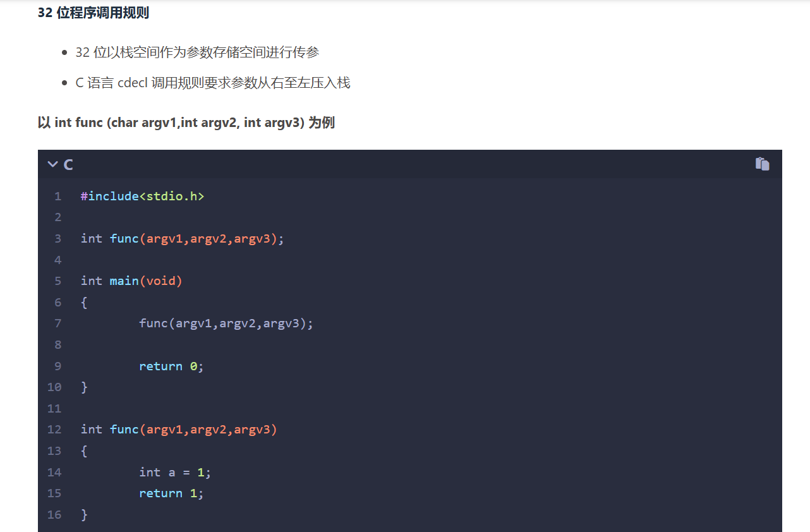Select func call statement on line 7

click(226, 323)
